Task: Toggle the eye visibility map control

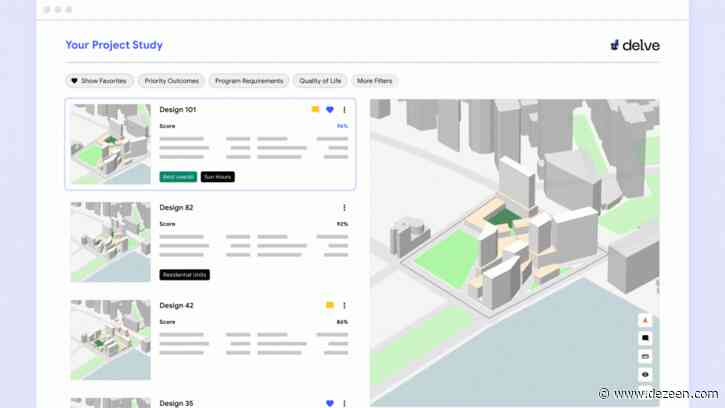Action: (645, 374)
